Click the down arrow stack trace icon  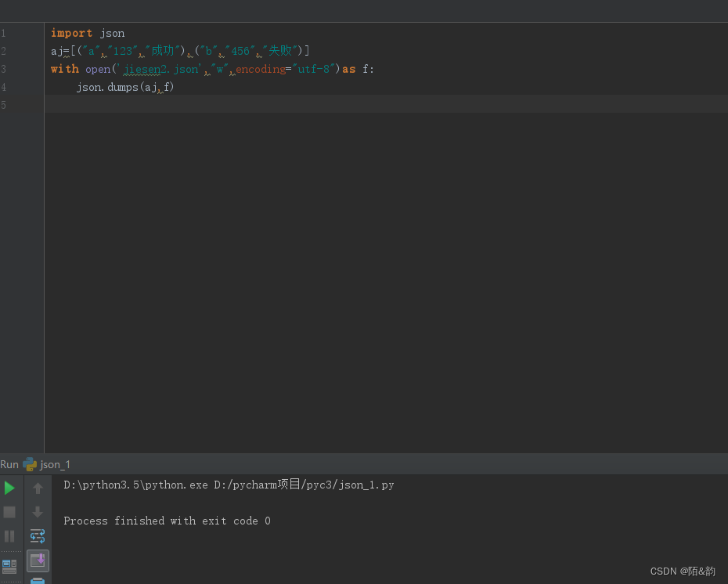click(38, 512)
